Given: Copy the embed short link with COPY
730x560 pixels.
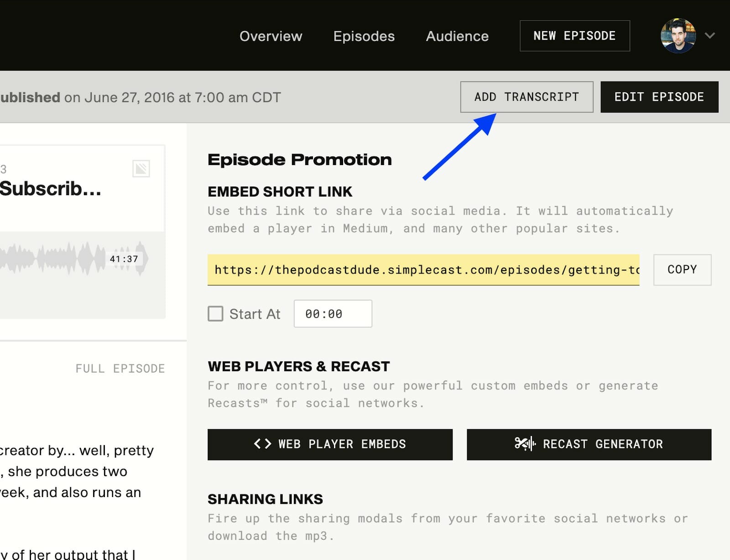Looking at the screenshot, I should point(682,270).
